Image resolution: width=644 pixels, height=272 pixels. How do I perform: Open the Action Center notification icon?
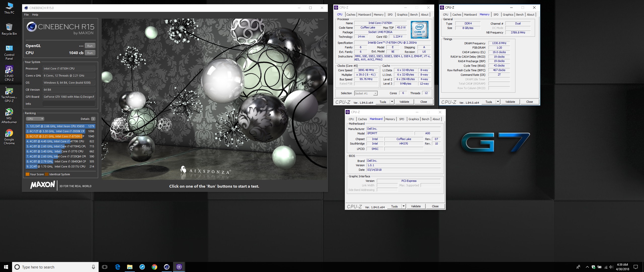click(636, 267)
